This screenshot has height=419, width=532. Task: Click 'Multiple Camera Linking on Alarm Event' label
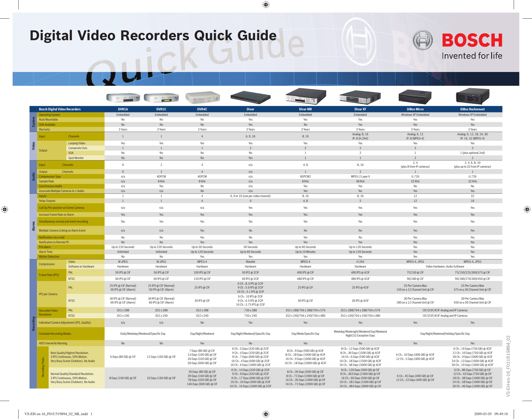click(62, 231)
